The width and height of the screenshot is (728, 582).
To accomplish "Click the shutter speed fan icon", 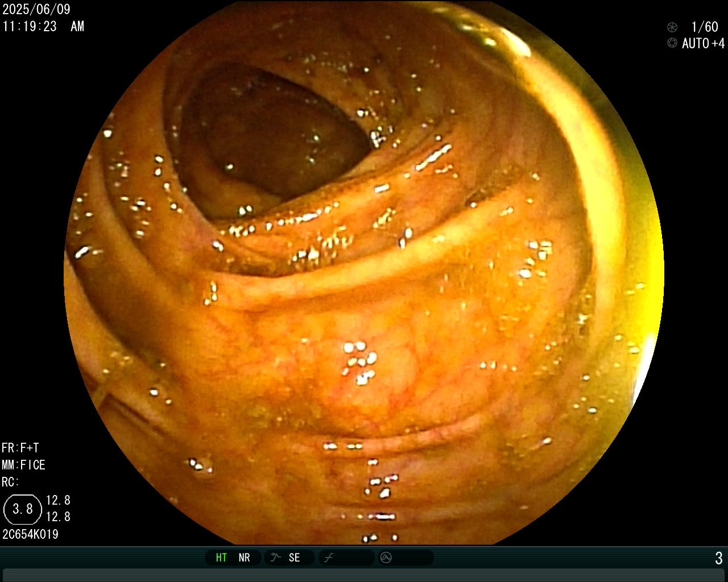I will pos(672,27).
